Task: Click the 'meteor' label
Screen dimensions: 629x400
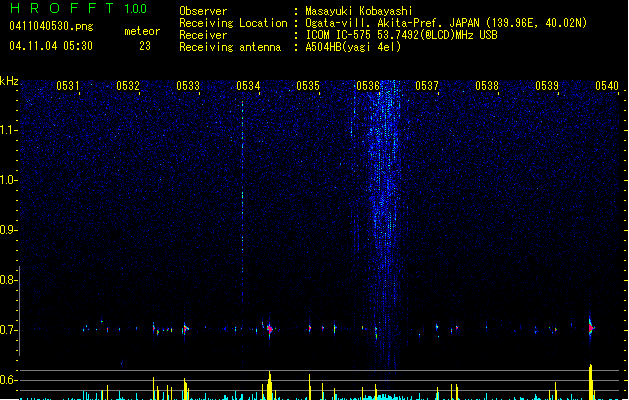Action: tap(142, 31)
